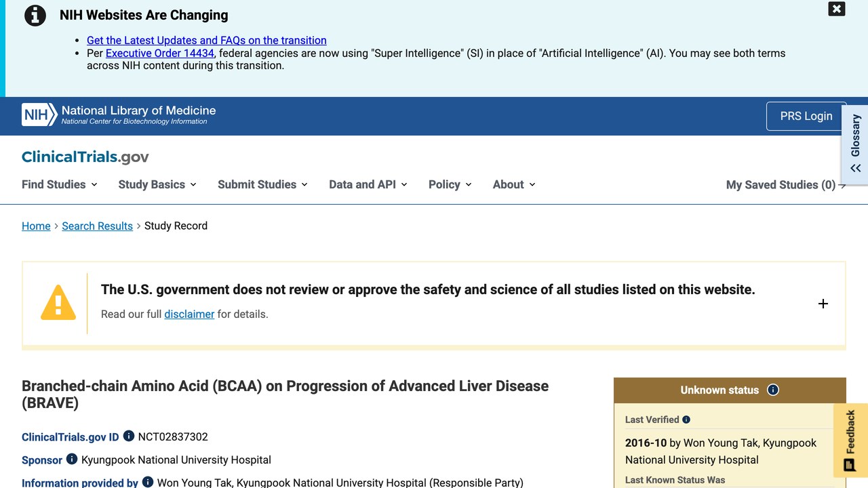The image size is (868, 488).
Task: Click the Last Known Status Was label
Action: pos(675,480)
